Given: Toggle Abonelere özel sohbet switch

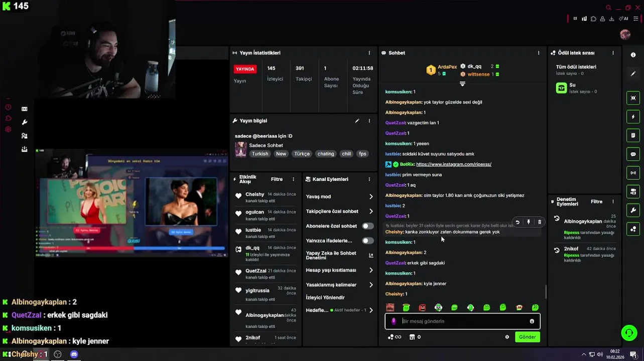Looking at the screenshot, I should (368, 226).
